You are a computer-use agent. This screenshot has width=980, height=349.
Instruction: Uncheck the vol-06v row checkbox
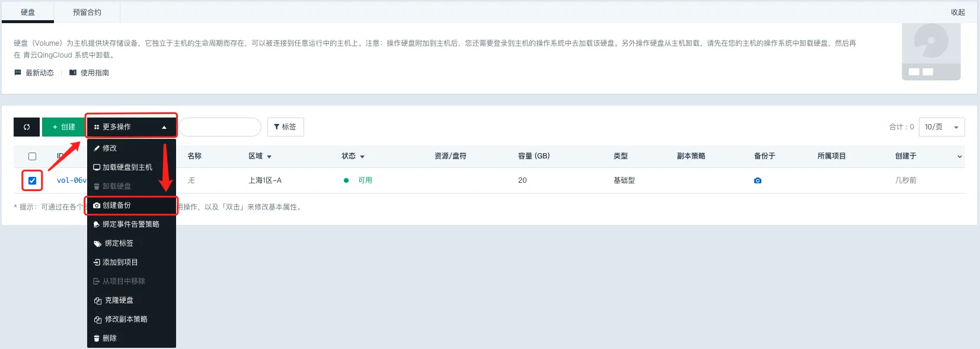(x=33, y=180)
